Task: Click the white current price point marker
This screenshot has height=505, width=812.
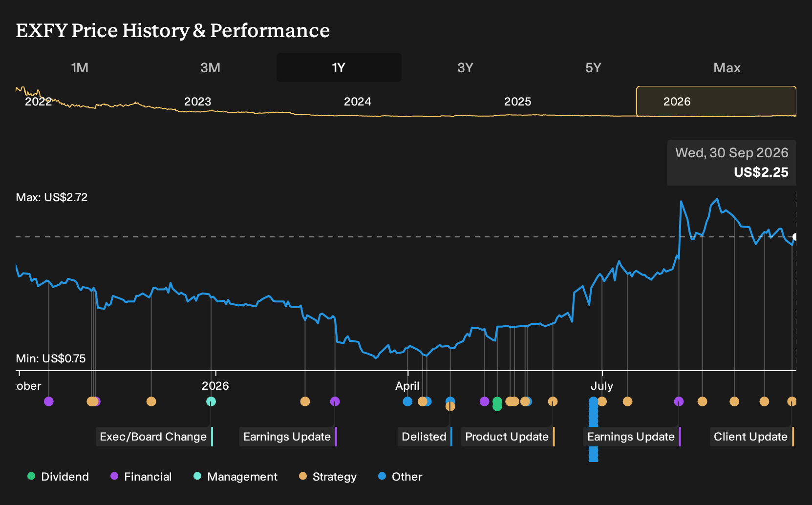Action: (x=795, y=237)
